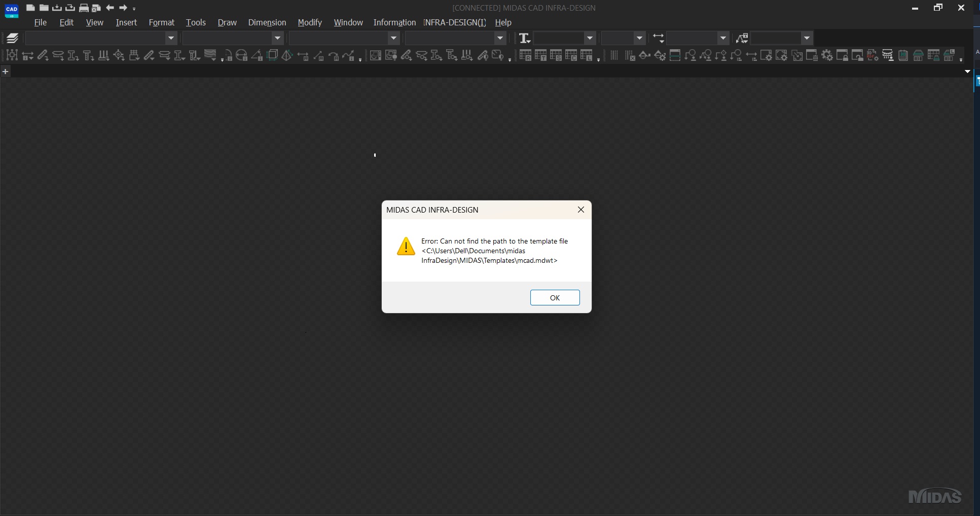Click the Multileader Style icon
The height and width of the screenshot is (516, 980).
[x=742, y=38]
